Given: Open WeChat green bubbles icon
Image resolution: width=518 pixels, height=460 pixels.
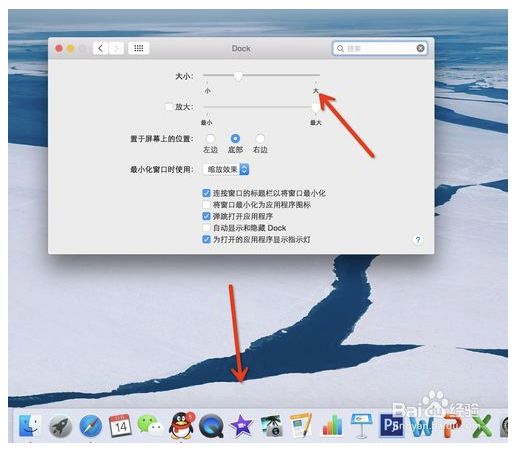Looking at the screenshot, I should 150,425.
